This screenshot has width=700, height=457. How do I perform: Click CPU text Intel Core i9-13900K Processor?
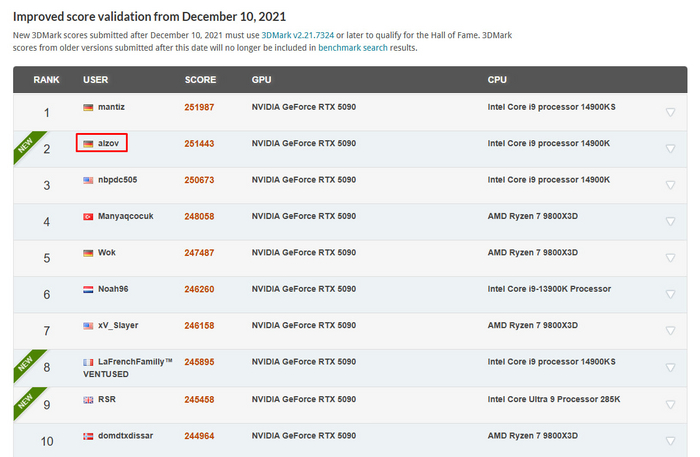tap(549, 289)
